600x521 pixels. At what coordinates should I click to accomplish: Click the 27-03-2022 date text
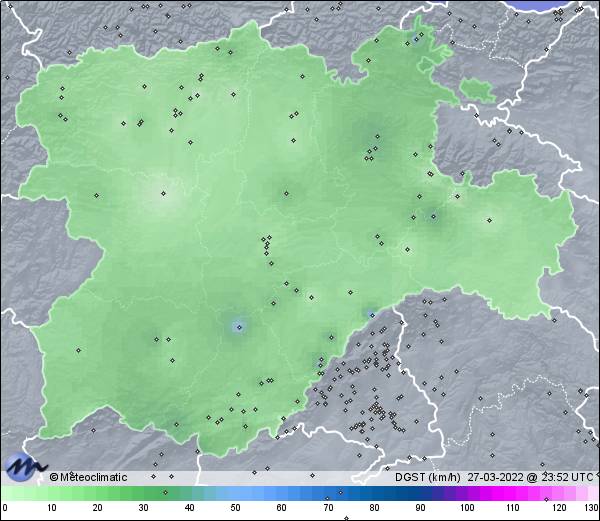[495, 477]
